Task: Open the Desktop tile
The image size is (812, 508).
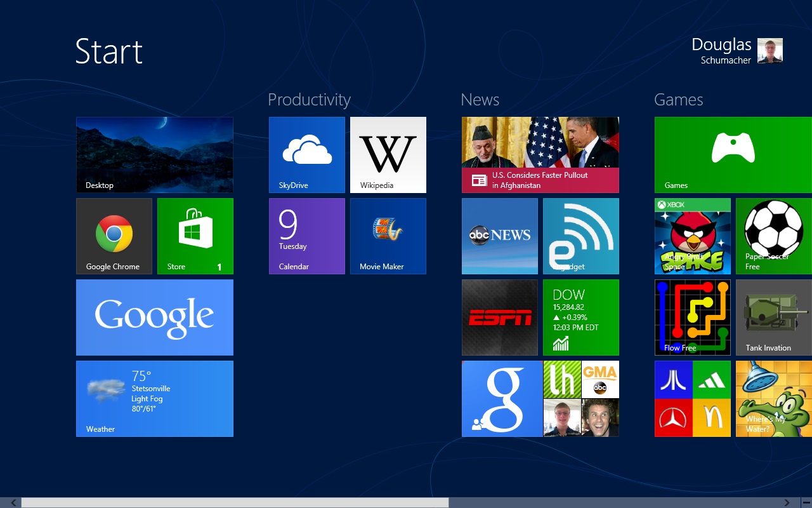Action: point(155,155)
